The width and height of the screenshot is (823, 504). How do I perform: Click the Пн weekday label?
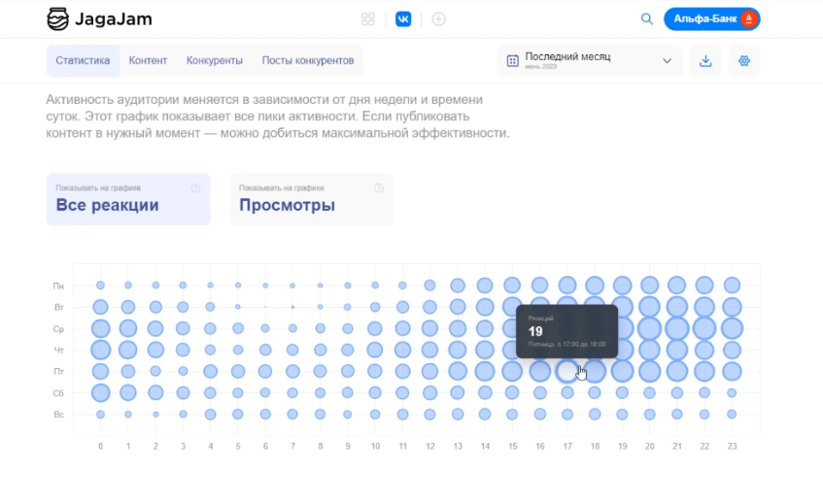(x=58, y=286)
